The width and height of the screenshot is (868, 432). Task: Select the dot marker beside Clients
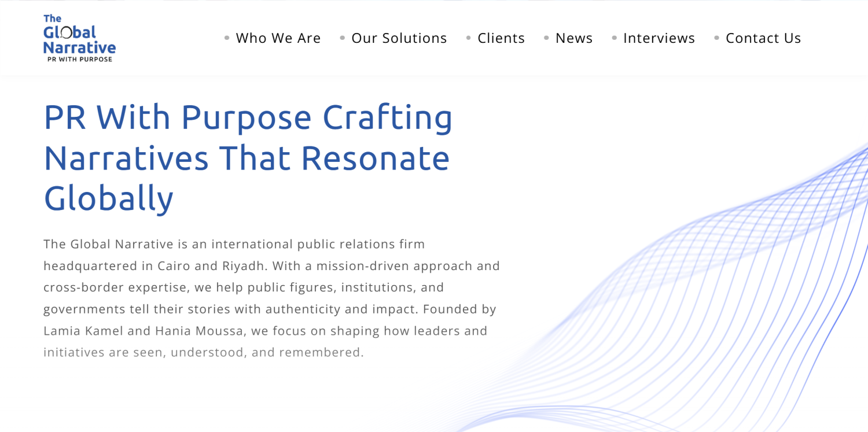click(469, 38)
